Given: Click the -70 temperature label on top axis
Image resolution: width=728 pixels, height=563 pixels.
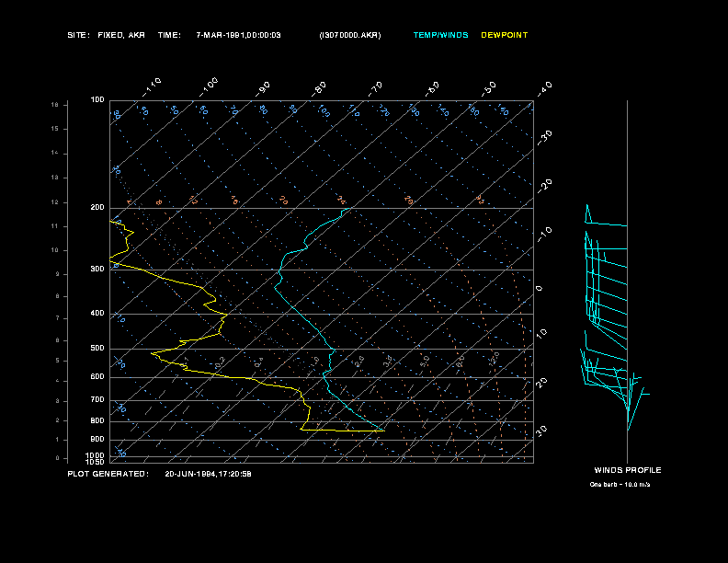Looking at the screenshot, I should [375, 88].
